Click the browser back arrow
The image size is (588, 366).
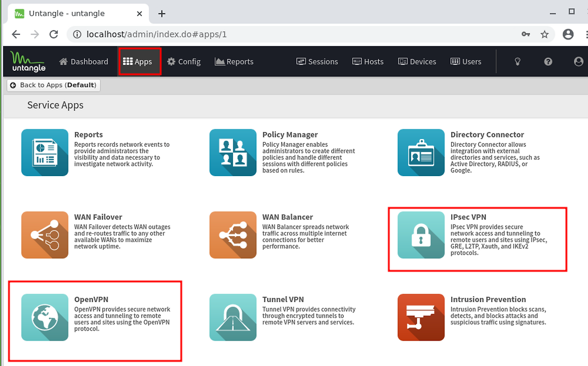(16, 34)
